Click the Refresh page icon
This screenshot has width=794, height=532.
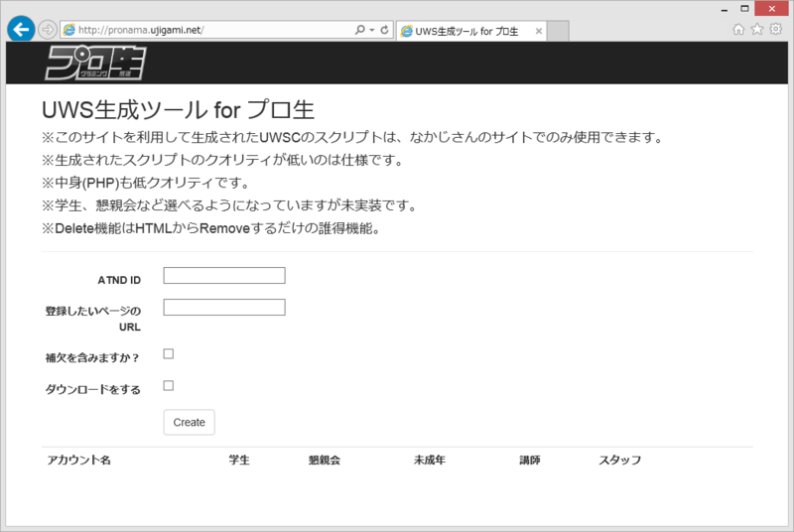coord(384,30)
